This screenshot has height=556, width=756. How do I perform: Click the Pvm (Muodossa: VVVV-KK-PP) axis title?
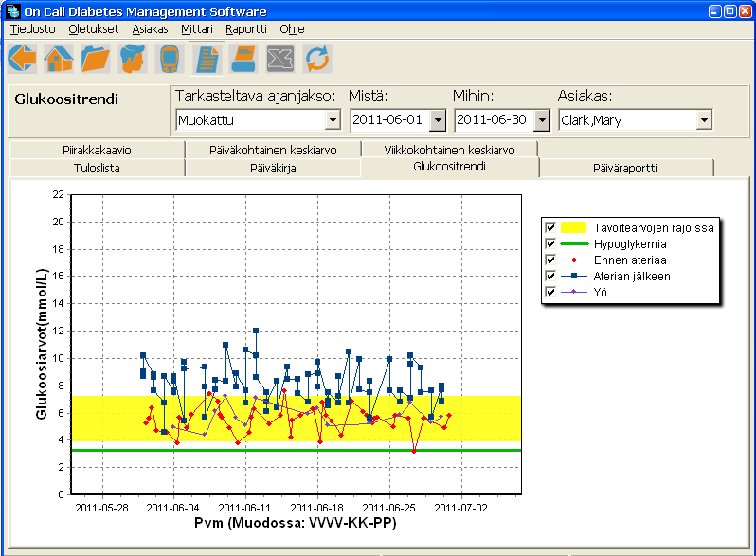tap(295, 523)
